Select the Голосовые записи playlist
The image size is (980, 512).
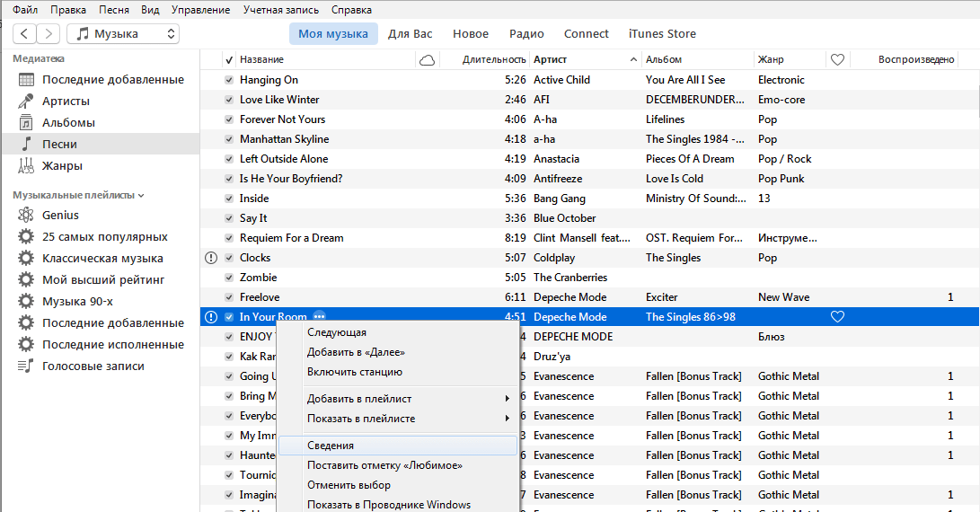pyautogui.click(x=93, y=366)
